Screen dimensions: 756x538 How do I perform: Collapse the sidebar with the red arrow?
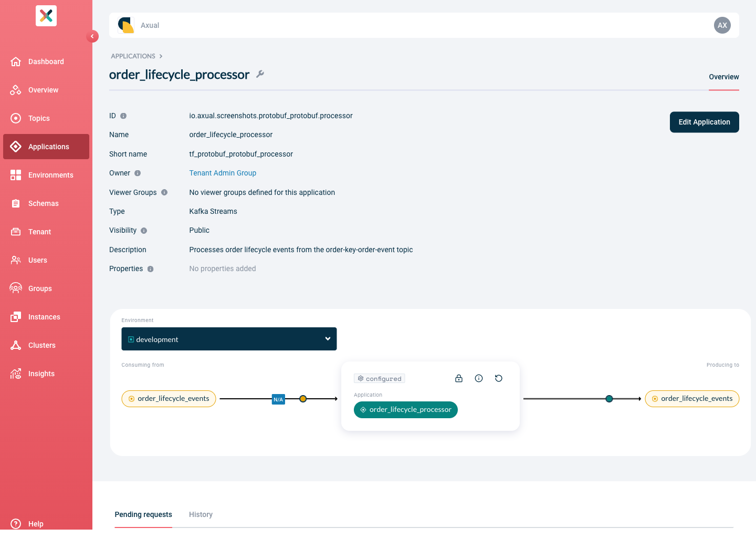point(92,36)
